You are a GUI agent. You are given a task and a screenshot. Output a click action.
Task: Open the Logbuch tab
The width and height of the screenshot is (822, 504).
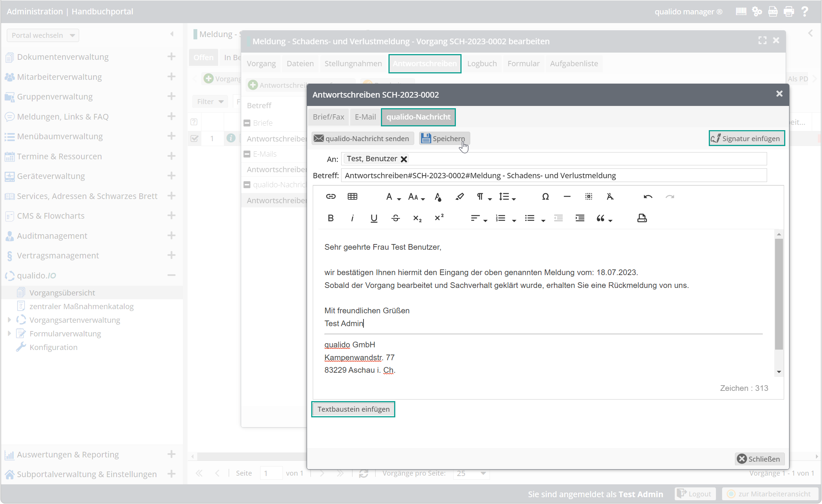click(x=482, y=64)
